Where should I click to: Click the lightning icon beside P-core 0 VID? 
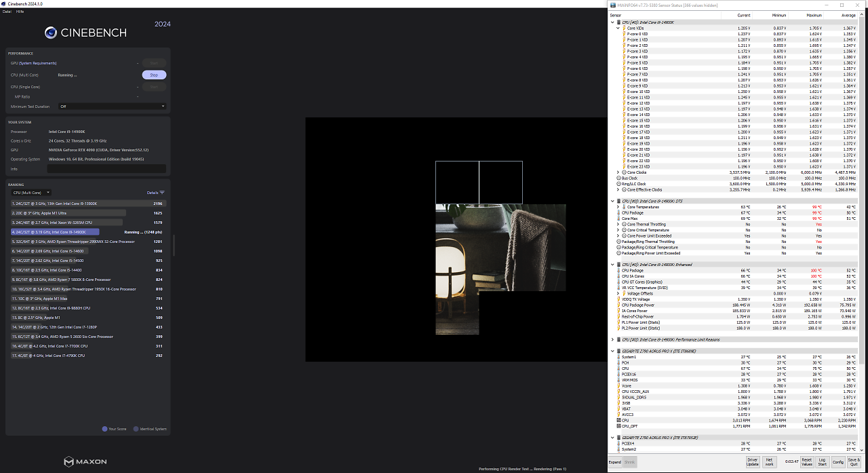tap(625, 34)
